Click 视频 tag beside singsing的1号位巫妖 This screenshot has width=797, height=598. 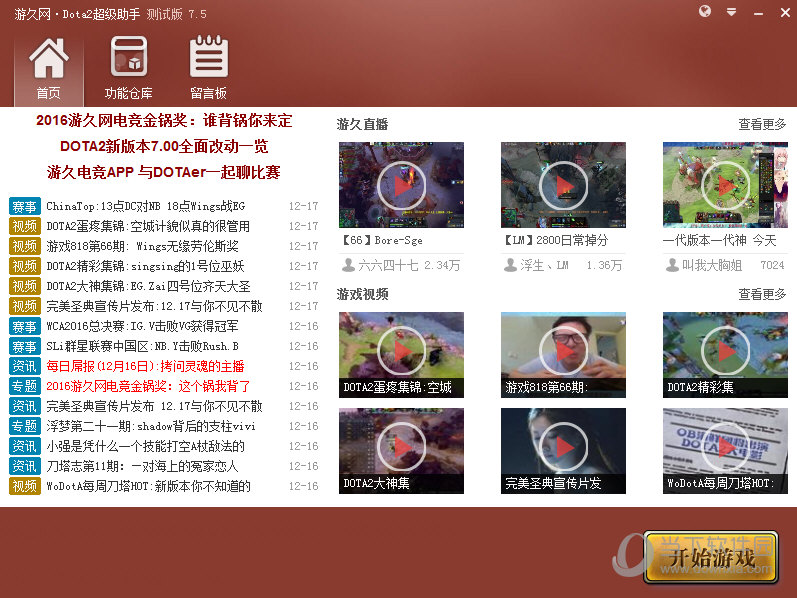(x=24, y=266)
